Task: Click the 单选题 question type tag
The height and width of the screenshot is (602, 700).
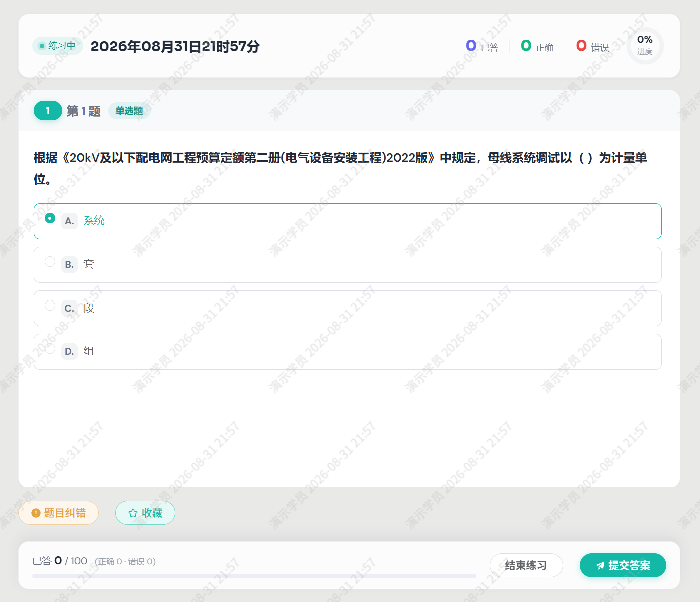Action: point(129,111)
